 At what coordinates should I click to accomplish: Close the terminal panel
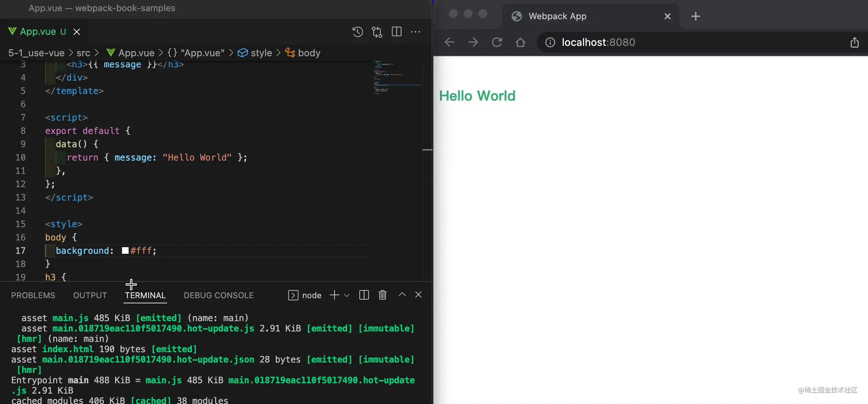click(418, 294)
